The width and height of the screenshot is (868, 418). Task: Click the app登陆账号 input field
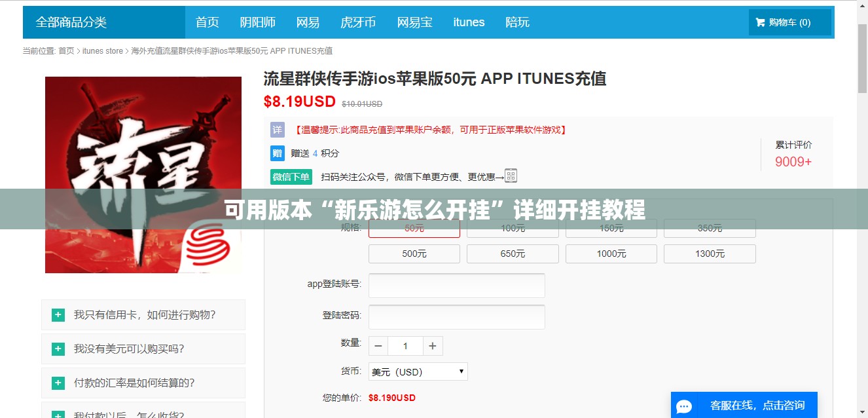point(457,286)
